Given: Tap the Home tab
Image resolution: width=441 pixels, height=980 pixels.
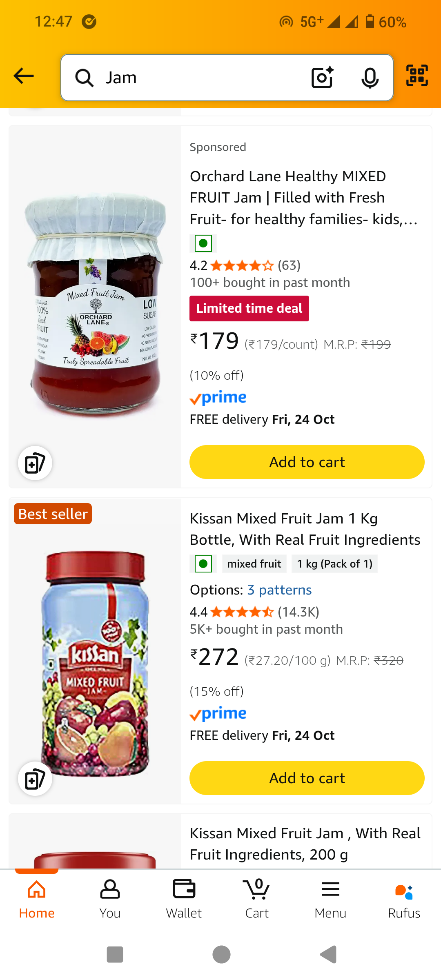Looking at the screenshot, I should 37,899.
